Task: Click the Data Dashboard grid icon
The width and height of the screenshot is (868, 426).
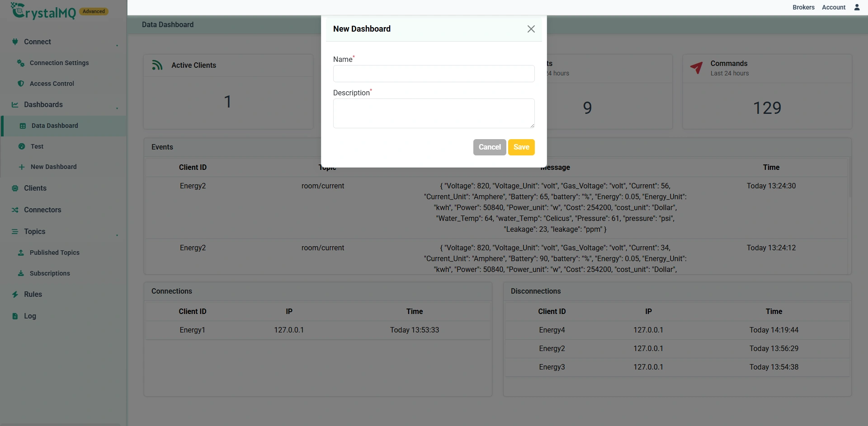Action: pyautogui.click(x=23, y=126)
